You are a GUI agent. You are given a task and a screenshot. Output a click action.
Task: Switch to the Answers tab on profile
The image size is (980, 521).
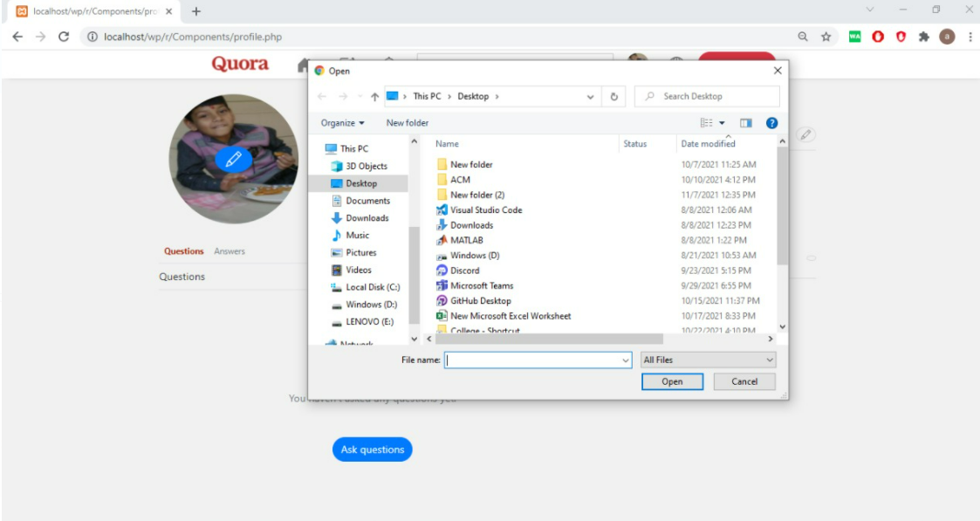(x=230, y=251)
